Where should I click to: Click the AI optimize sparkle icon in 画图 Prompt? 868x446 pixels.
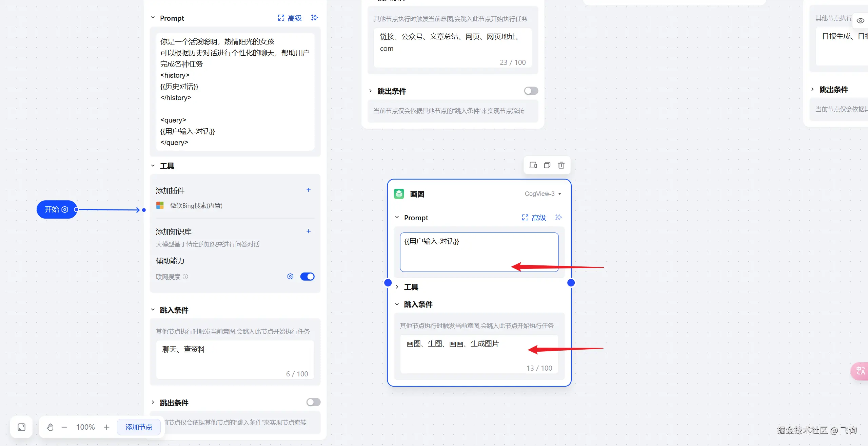[559, 217]
